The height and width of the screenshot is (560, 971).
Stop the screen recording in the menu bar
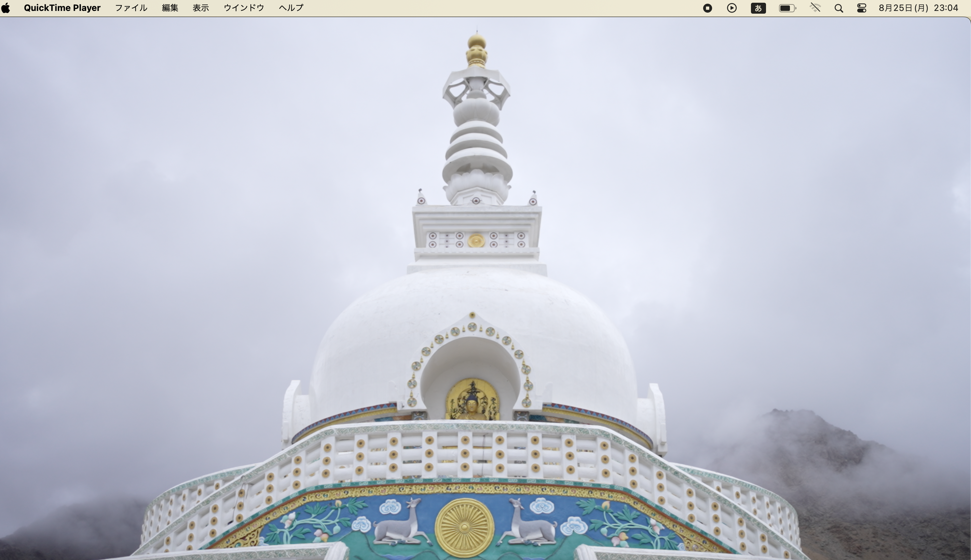(x=707, y=8)
